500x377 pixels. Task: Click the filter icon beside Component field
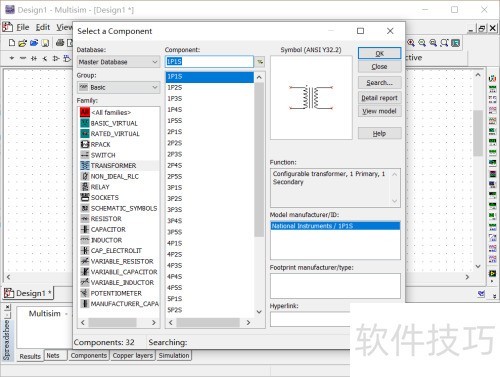pyautogui.click(x=260, y=62)
